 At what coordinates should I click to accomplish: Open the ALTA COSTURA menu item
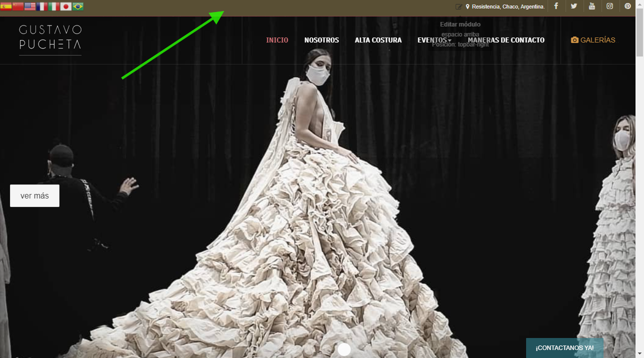(x=378, y=40)
